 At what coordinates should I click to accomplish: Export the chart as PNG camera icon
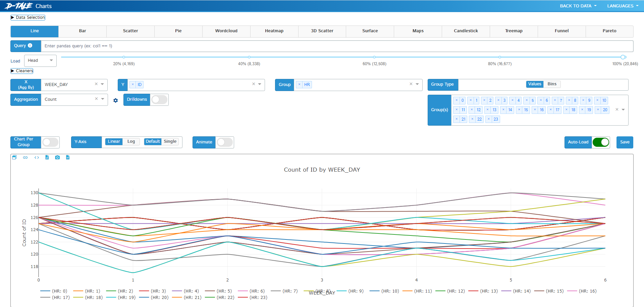coord(57,157)
